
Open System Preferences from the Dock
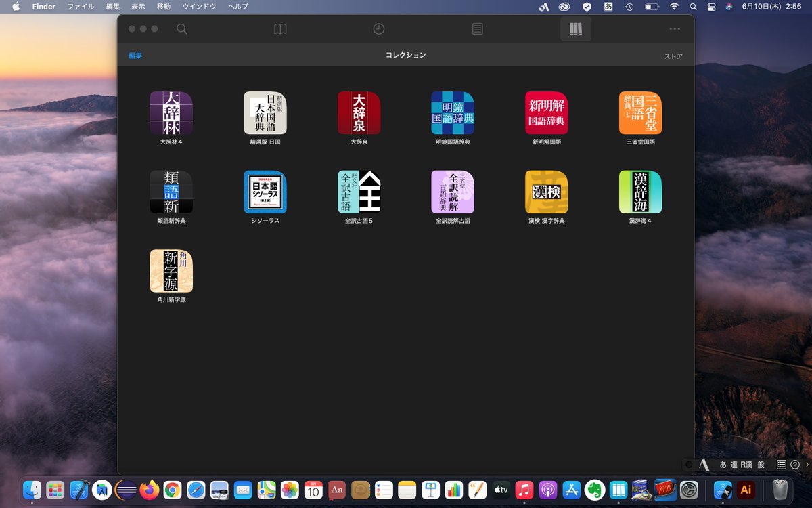(689, 489)
